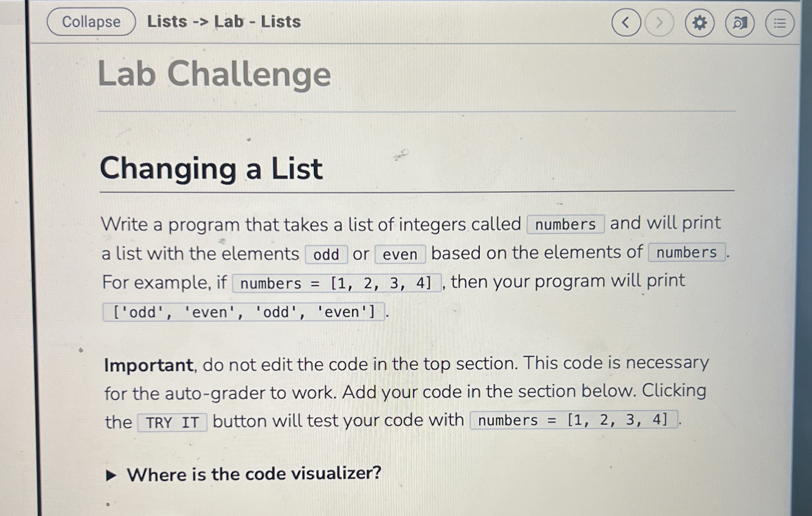
Task: Click the magnifier-and-page icon in the toolbar
Action: click(x=739, y=23)
